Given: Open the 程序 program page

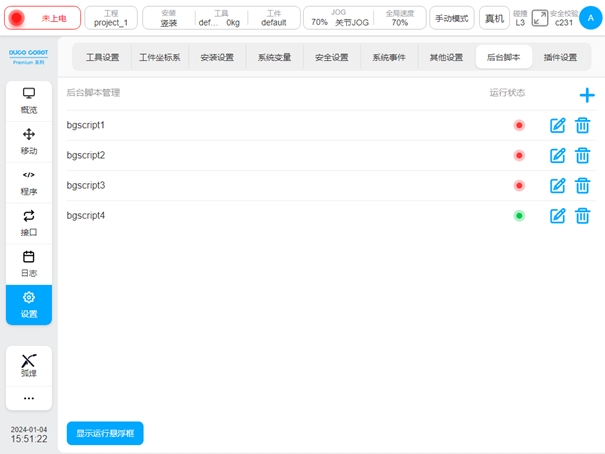Looking at the screenshot, I should pyautogui.click(x=29, y=182).
